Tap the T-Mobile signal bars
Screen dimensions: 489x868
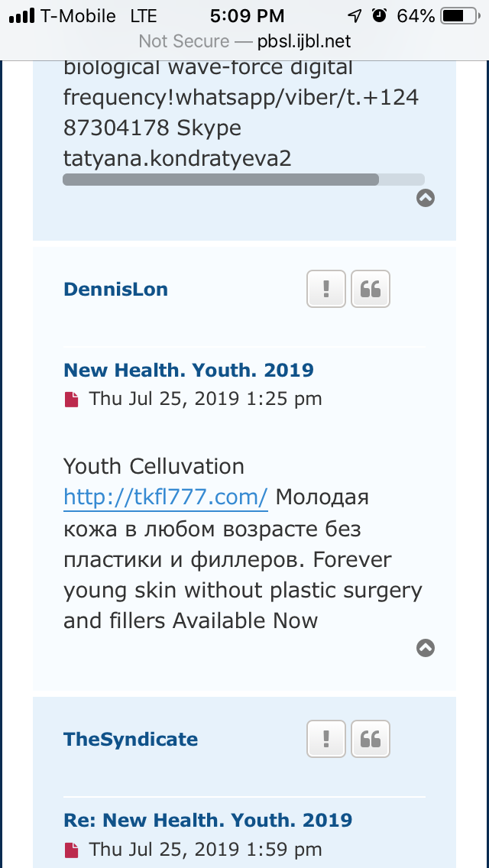21,15
